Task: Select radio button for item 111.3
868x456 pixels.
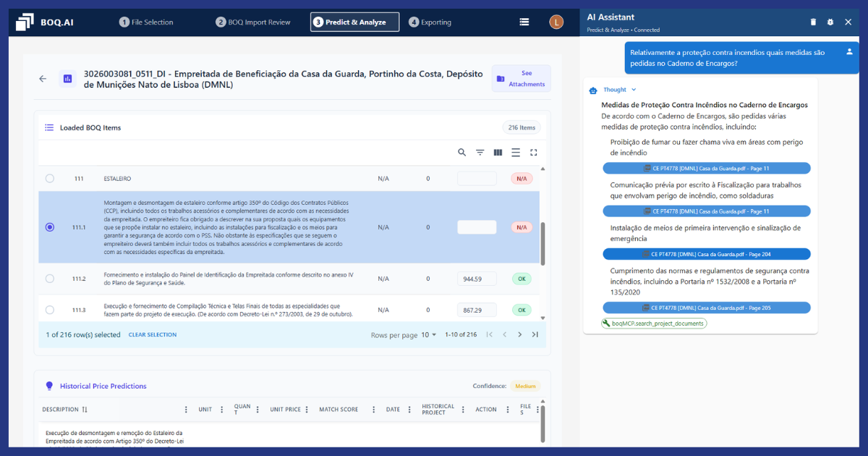Action: point(50,310)
